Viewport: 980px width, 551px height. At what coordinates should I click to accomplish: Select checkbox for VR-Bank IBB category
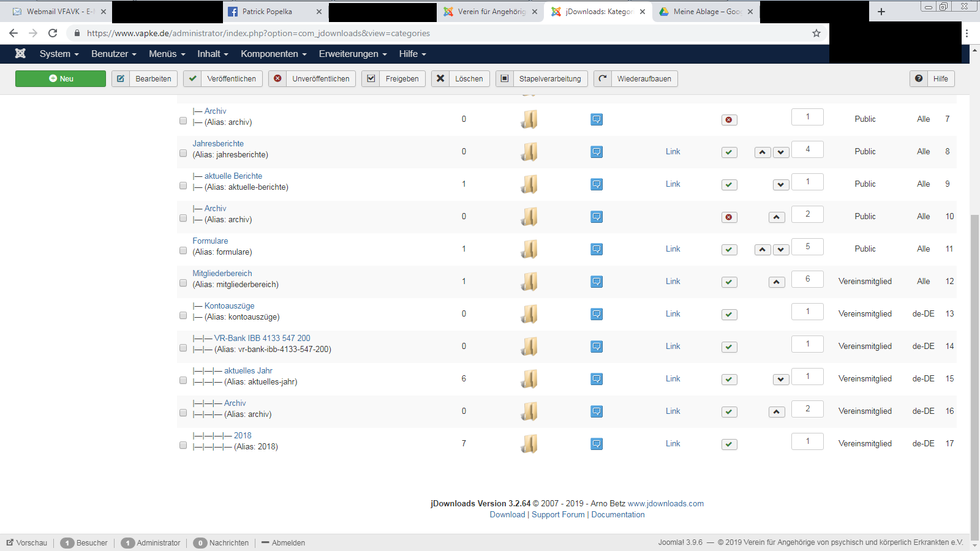coord(183,348)
